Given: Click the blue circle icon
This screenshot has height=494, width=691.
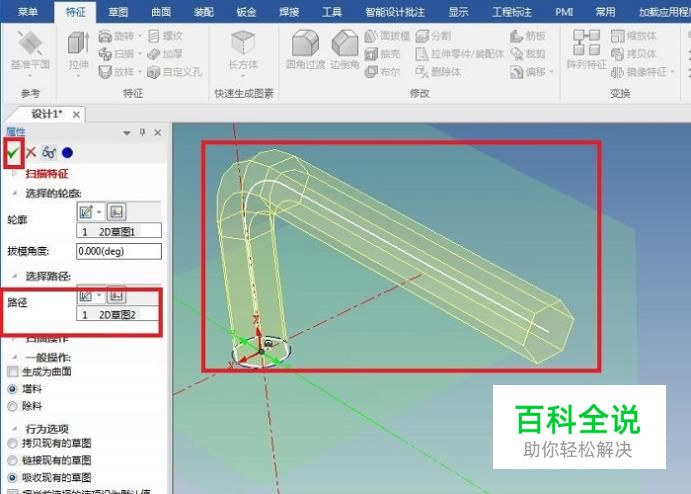Looking at the screenshot, I should [67, 153].
